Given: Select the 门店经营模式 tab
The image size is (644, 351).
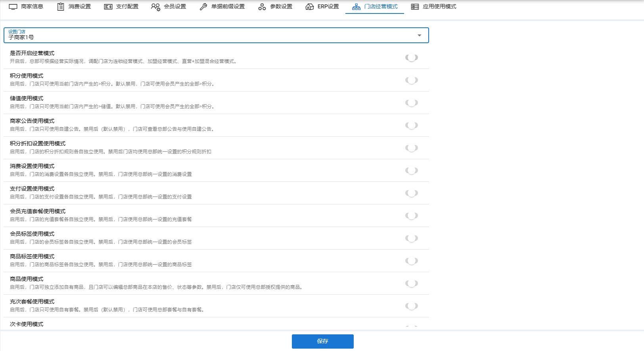Looking at the screenshot, I should pos(375,7).
